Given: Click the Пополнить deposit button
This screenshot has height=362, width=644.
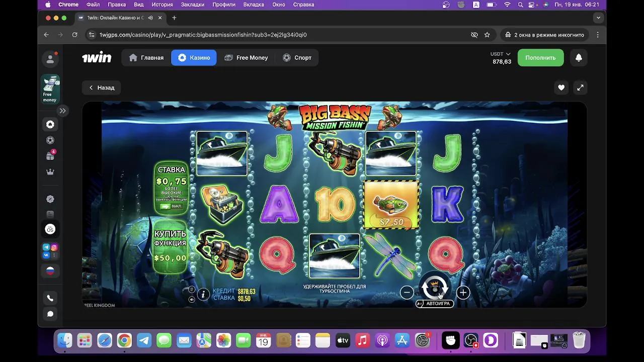Looking at the screenshot, I should pyautogui.click(x=540, y=58).
